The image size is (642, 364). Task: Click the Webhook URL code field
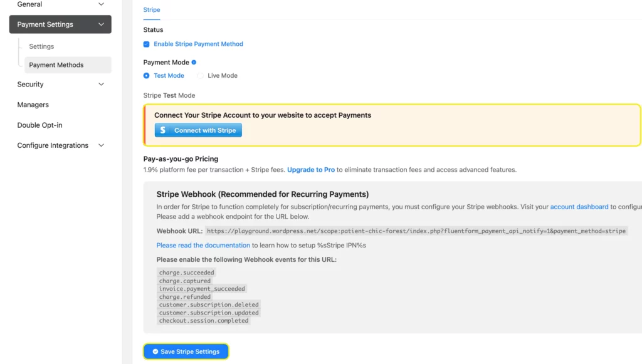416,231
